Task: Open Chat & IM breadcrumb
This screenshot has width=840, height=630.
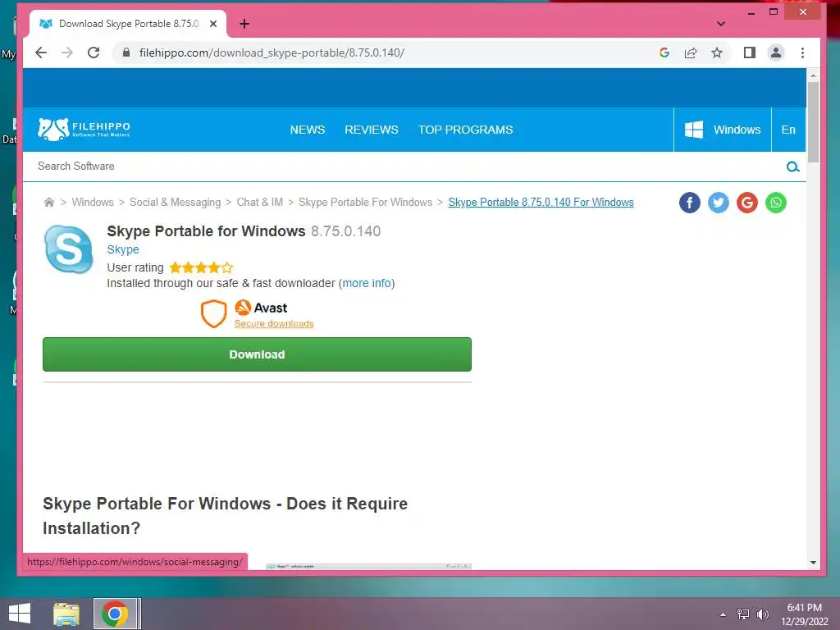Action: [260, 202]
